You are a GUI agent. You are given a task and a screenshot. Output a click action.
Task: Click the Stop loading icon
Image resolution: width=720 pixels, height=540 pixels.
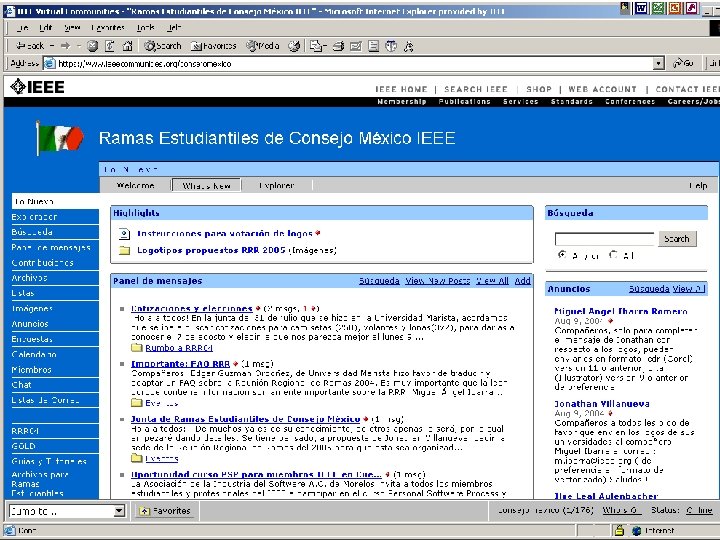(x=92, y=46)
